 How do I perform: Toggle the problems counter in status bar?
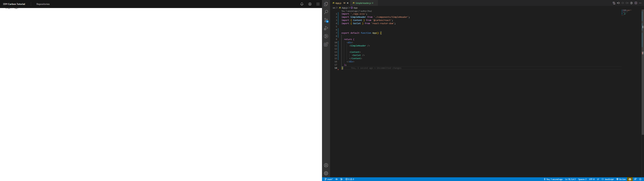(350, 179)
